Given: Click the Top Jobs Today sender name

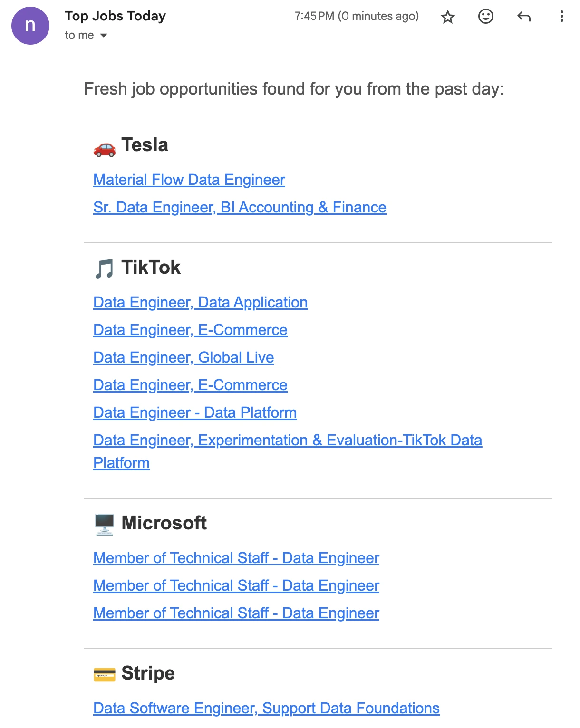Looking at the screenshot, I should (x=115, y=16).
